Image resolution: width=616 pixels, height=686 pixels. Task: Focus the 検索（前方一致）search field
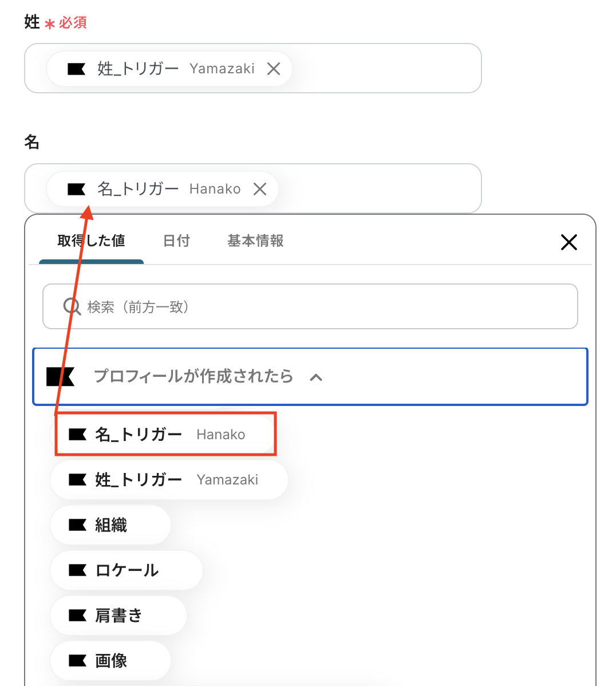pyautogui.click(x=321, y=307)
